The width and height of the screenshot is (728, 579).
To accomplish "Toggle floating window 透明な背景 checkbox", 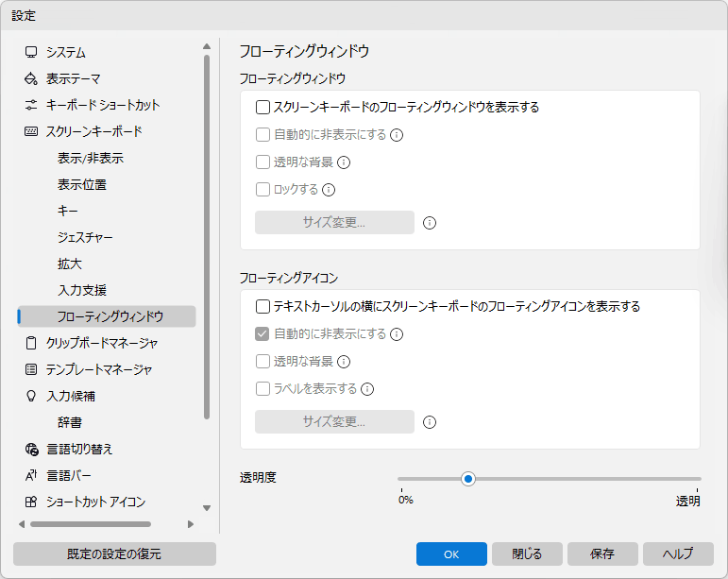I will click(262, 162).
